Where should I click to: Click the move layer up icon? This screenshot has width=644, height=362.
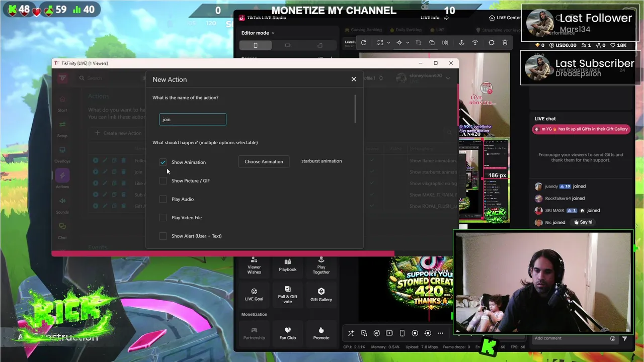coord(461,43)
